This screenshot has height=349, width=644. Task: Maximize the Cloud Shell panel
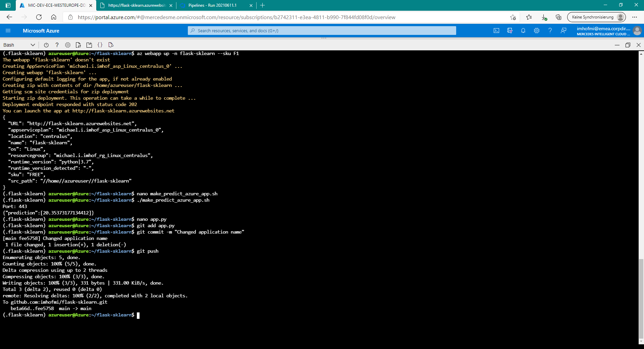(x=628, y=45)
